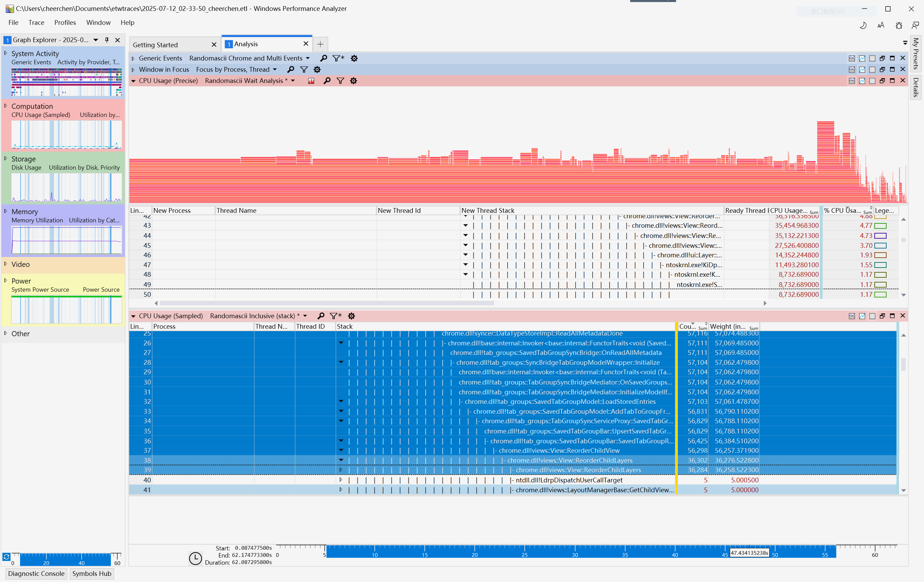924x582 pixels.
Task: Show table only for CPU Usage (Precise)
Action: 872,81
